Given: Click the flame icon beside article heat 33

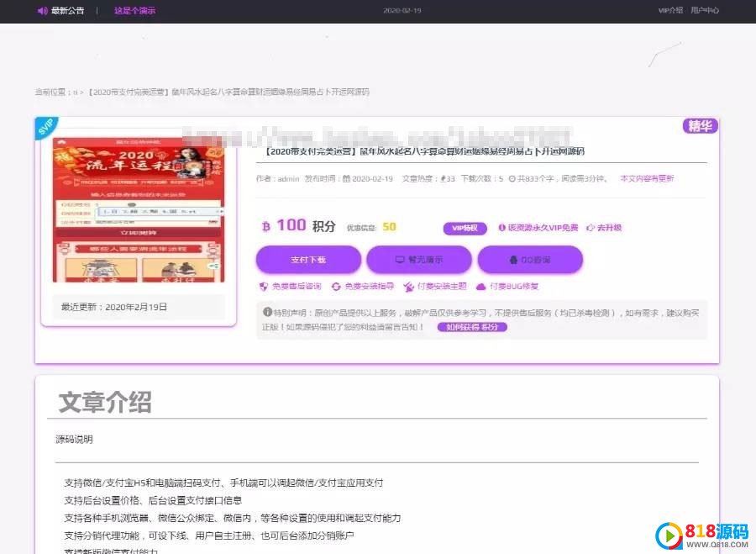Looking at the screenshot, I should 443,179.
